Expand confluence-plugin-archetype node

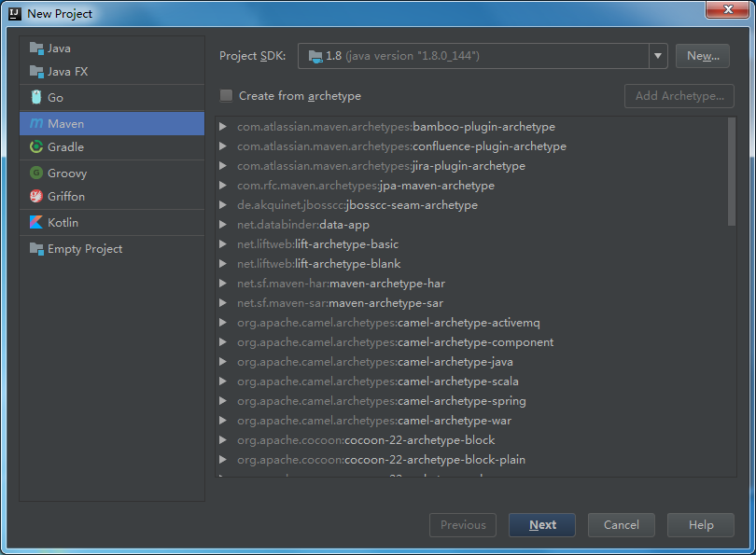click(x=223, y=146)
